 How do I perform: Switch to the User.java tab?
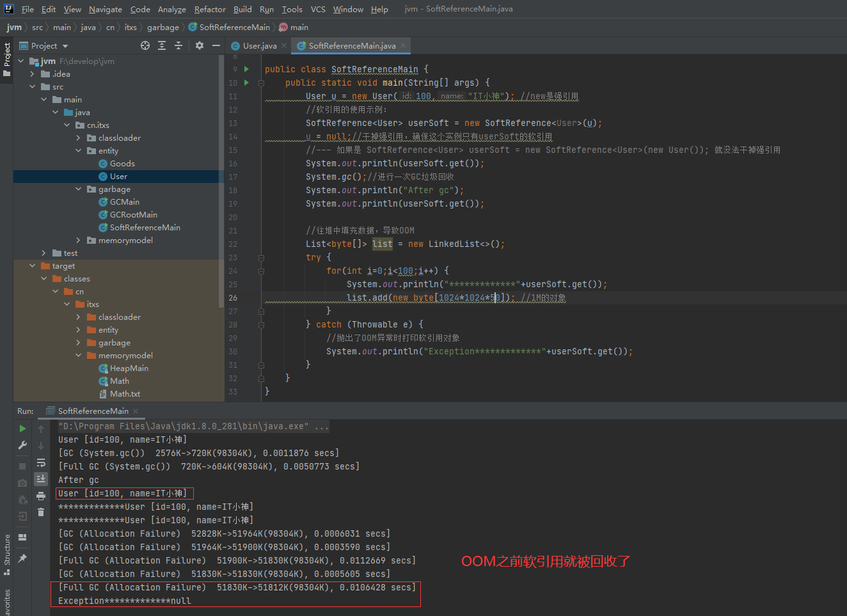tap(260, 46)
